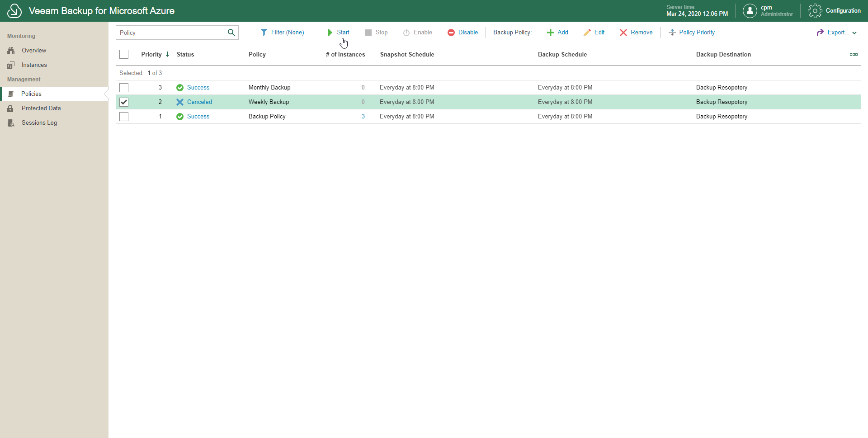This screenshot has width=868, height=438.
Task: Click the priority sort arrow icon
Action: [167, 54]
